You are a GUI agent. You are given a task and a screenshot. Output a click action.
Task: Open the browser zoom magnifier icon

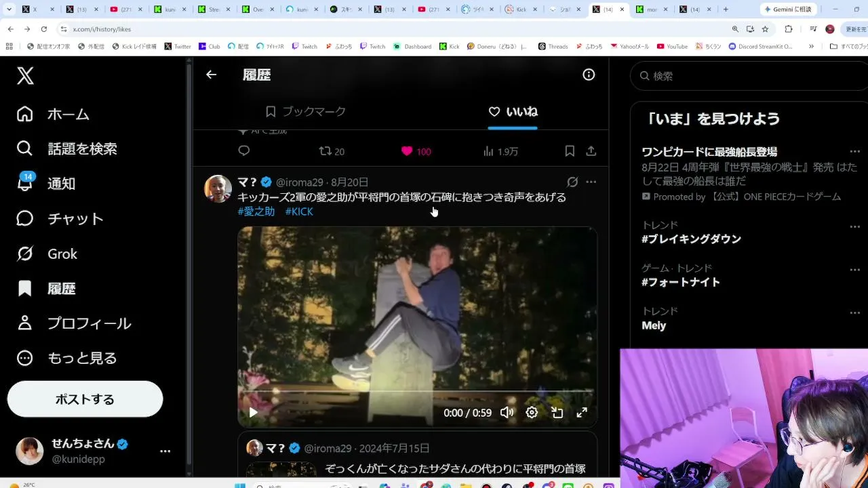click(735, 29)
